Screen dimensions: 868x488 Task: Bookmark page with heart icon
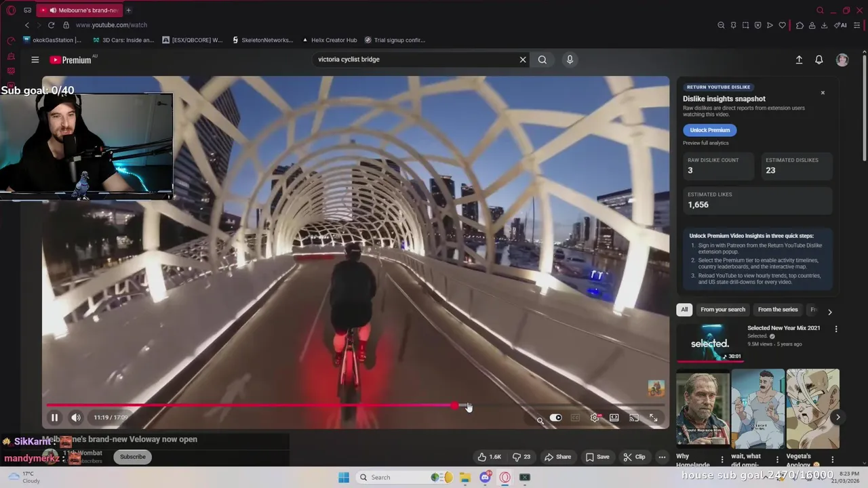click(782, 25)
